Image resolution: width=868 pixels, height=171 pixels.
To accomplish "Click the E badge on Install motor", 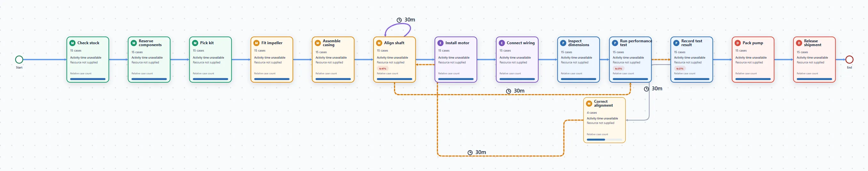I will [x=440, y=43].
